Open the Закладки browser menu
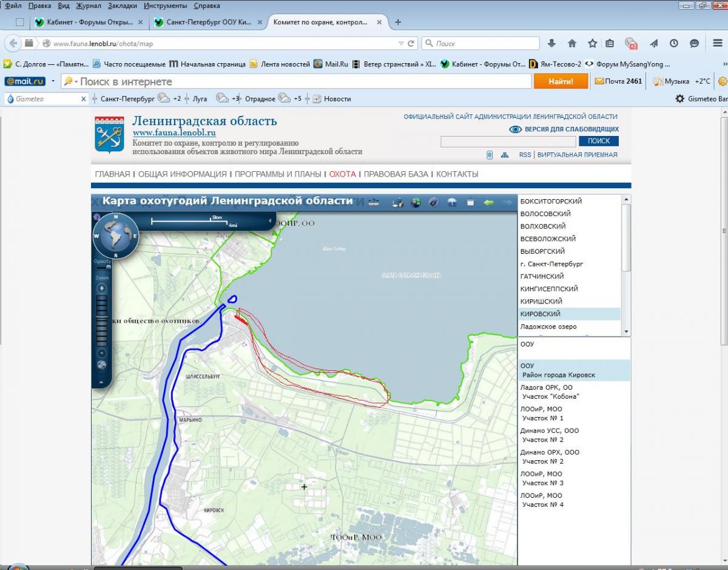Viewport: 728px width, 570px height. coord(122,5)
